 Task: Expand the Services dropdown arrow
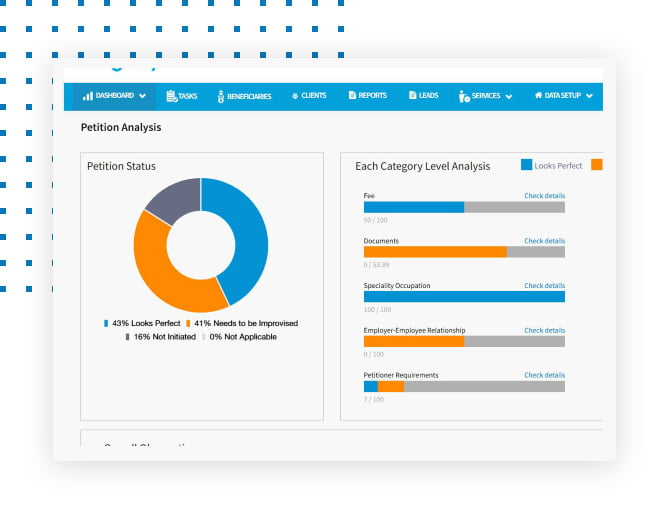[x=509, y=97]
